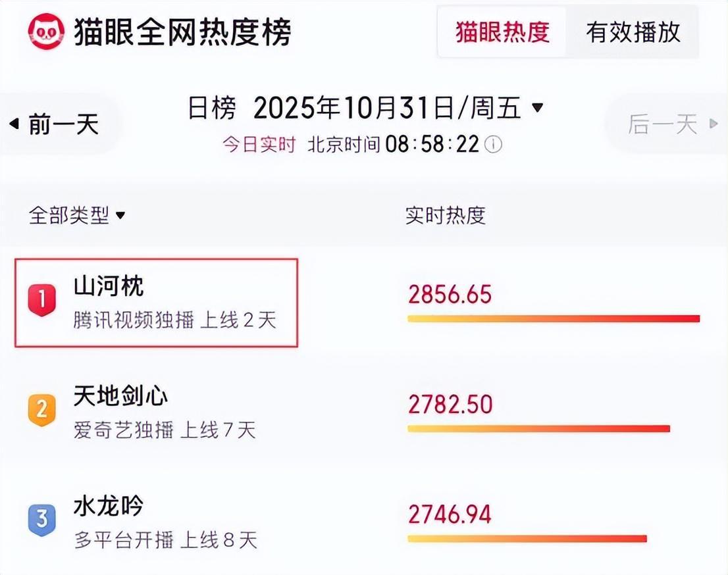The width and height of the screenshot is (728, 575).
Task: Click the info icon beside Beijing time
Action: point(494,145)
